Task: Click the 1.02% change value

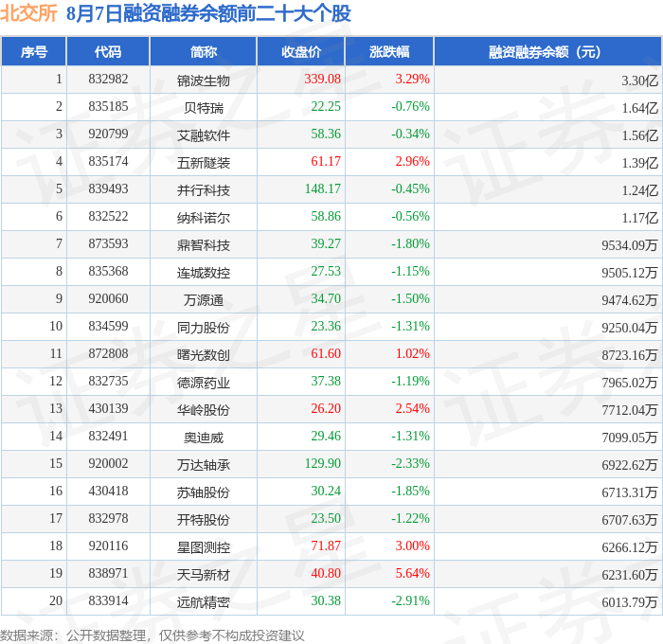Action: pos(412,354)
